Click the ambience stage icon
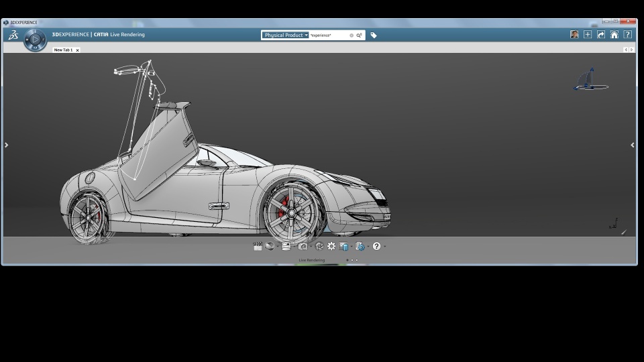Viewport: 644px width, 362px height. 286,246
